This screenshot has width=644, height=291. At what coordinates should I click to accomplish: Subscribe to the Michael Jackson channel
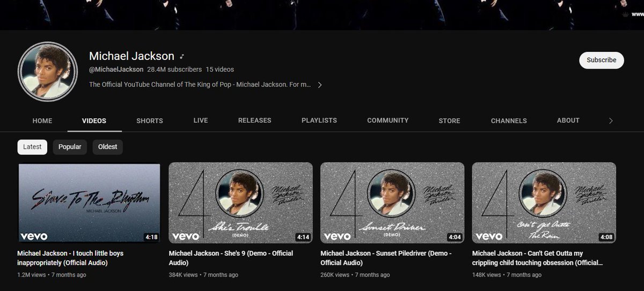(602, 60)
